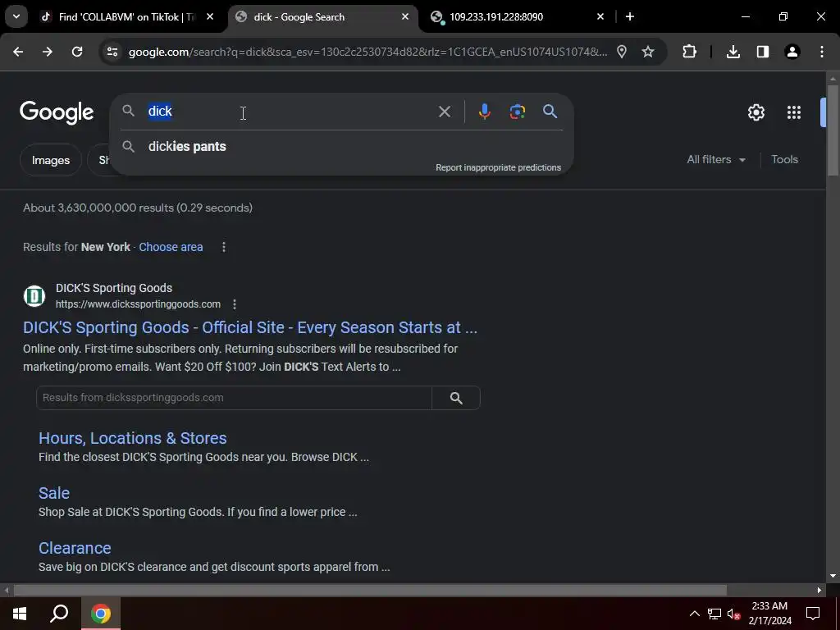Click the Google logo

[x=57, y=112]
